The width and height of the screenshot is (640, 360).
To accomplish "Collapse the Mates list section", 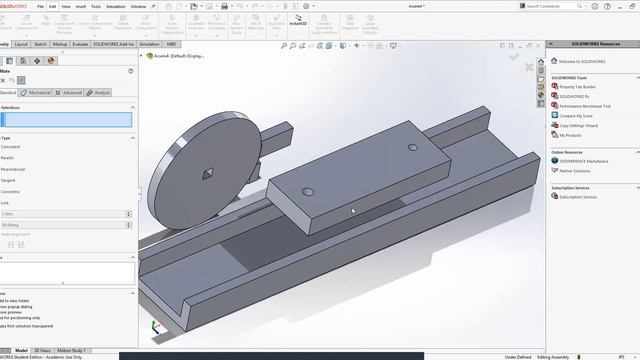I will click(133, 258).
